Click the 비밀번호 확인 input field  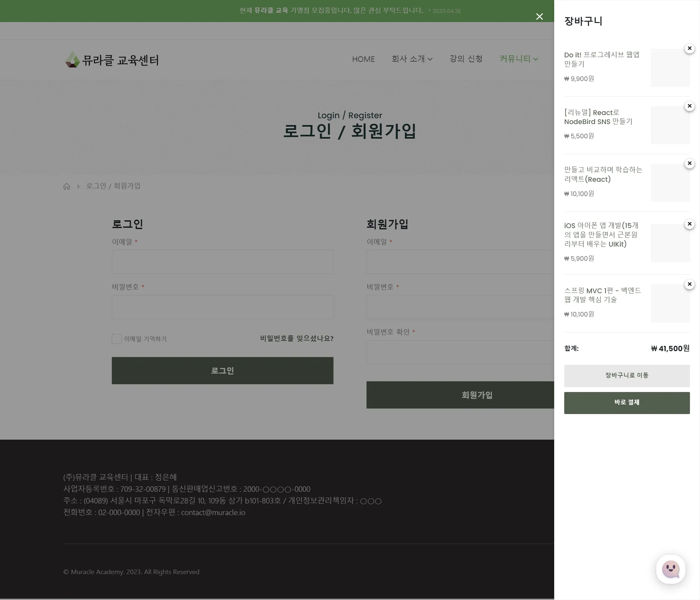[460, 352]
